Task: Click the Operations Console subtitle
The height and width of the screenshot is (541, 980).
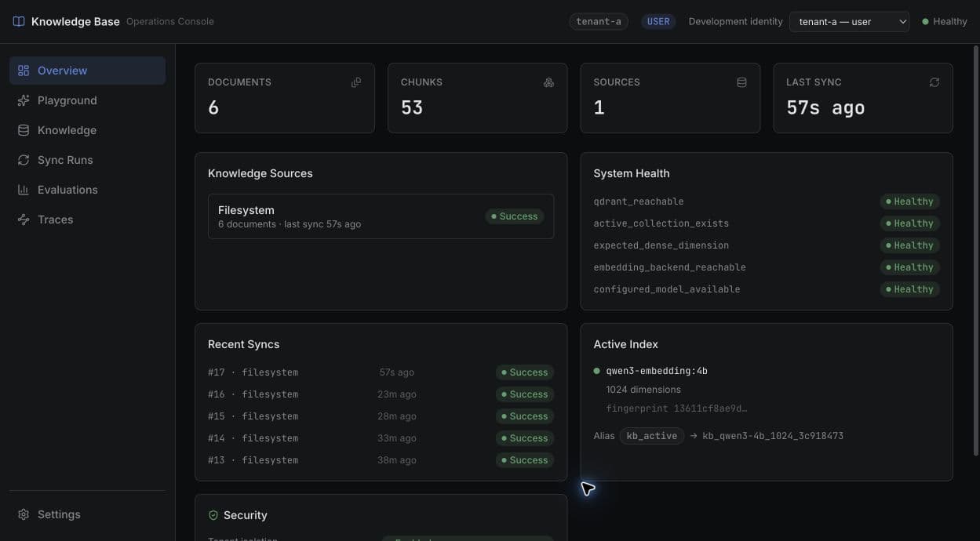Action: [x=170, y=22]
